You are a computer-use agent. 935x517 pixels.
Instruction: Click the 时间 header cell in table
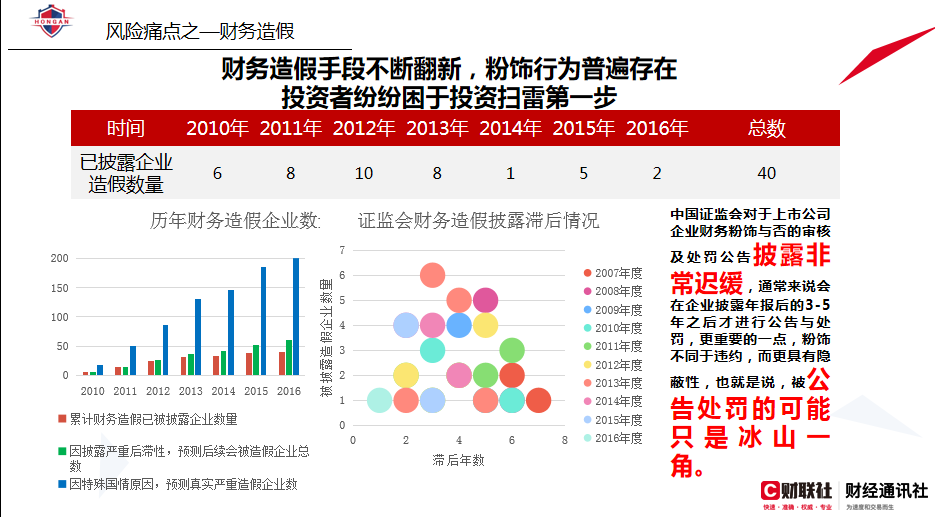point(126,128)
